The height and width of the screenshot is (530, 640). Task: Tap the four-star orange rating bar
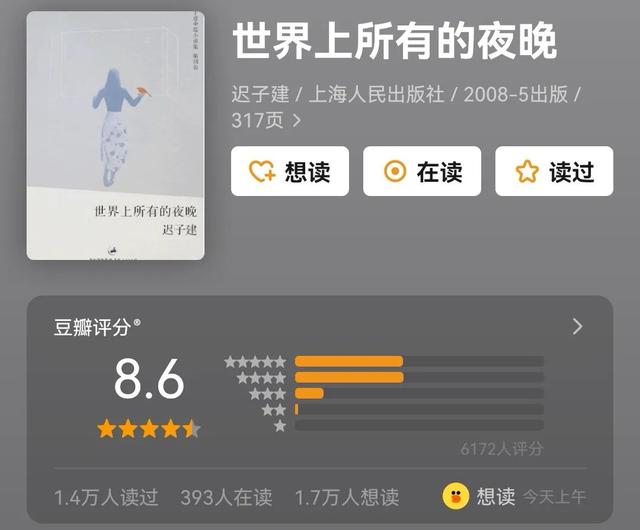pyautogui.click(x=349, y=377)
